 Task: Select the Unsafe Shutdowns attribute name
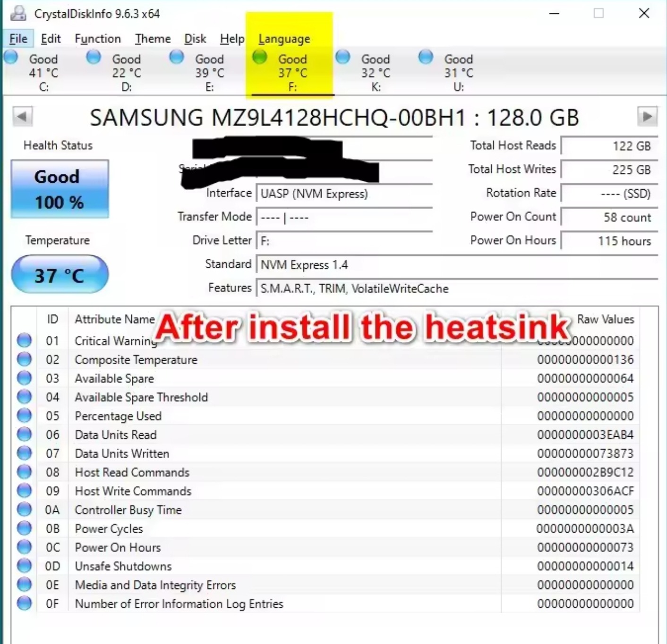123,566
